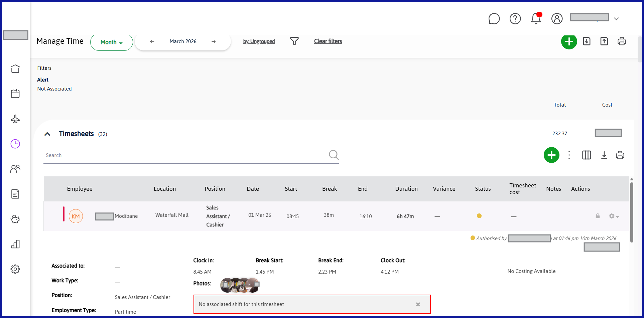Open row actions gear dropdown

pyautogui.click(x=614, y=216)
